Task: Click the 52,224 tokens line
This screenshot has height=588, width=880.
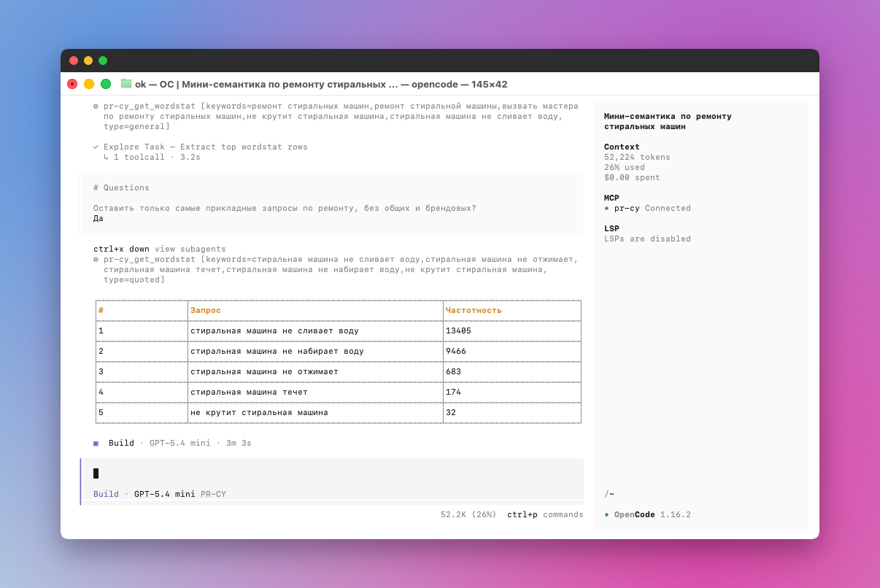Action: coord(637,157)
